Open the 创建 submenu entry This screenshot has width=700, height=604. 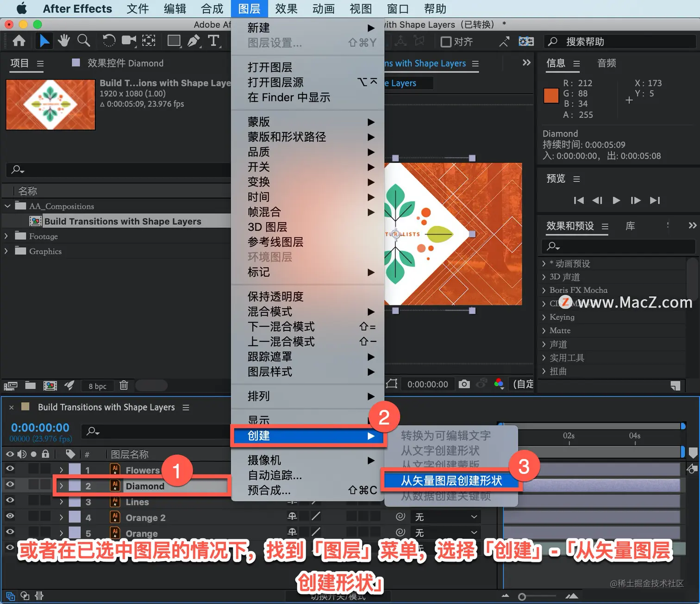point(308,436)
